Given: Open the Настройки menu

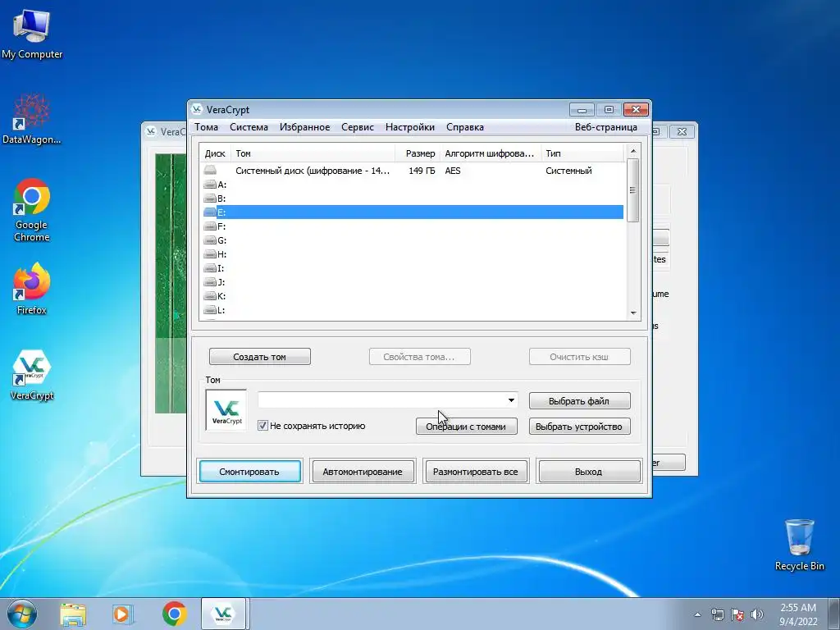Looking at the screenshot, I should point(410,127).
